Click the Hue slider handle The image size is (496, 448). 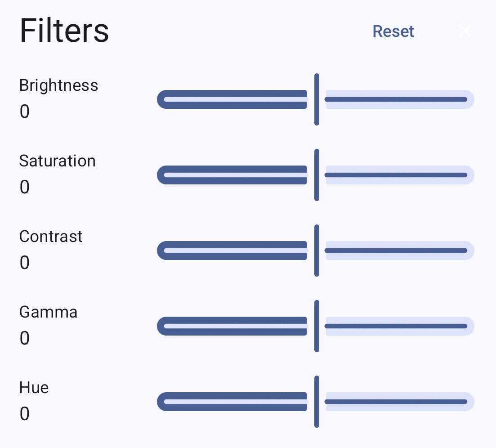(316, 401)
